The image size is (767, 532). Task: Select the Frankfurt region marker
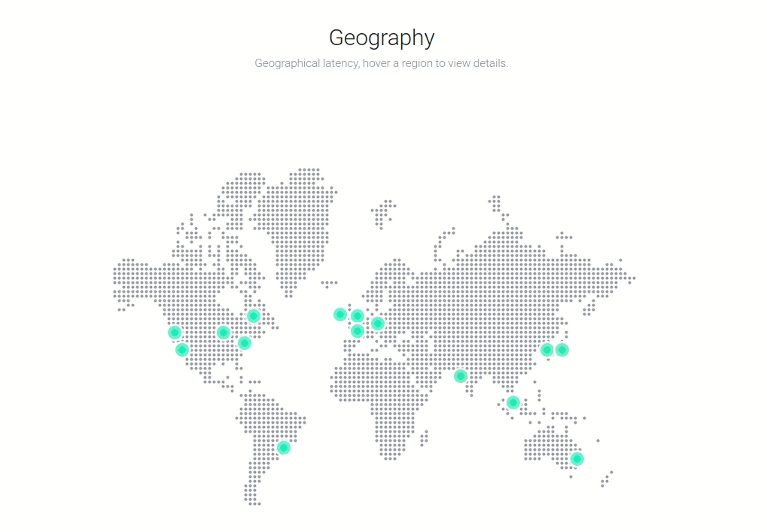[376, 323]
